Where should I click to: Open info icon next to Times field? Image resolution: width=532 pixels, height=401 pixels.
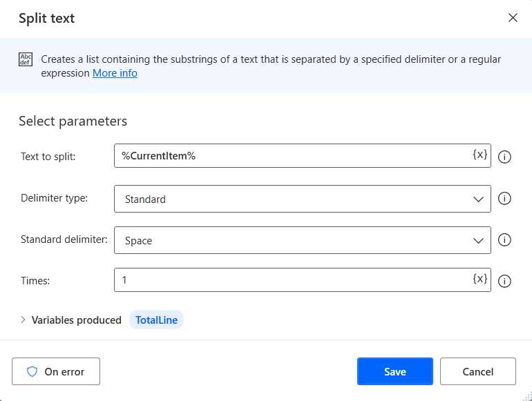pyautogui.click(x=504, y=281)
